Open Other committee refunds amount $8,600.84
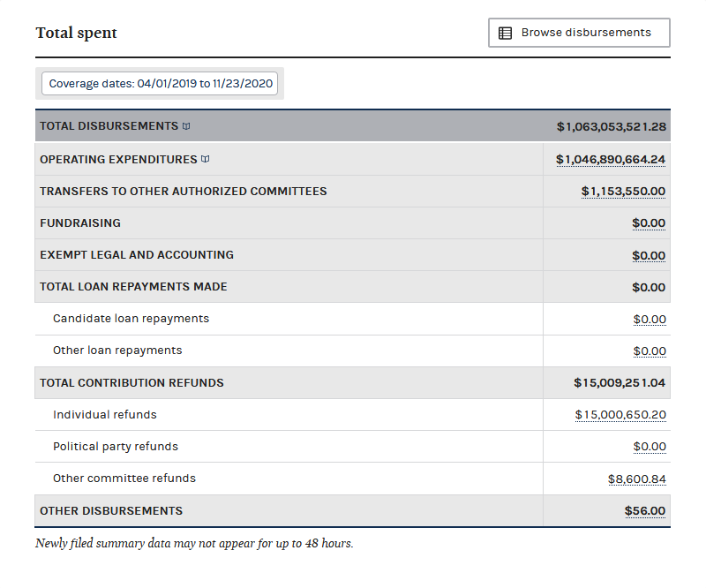The width and height of the screenshot is (706, 588). click(636, 479)
